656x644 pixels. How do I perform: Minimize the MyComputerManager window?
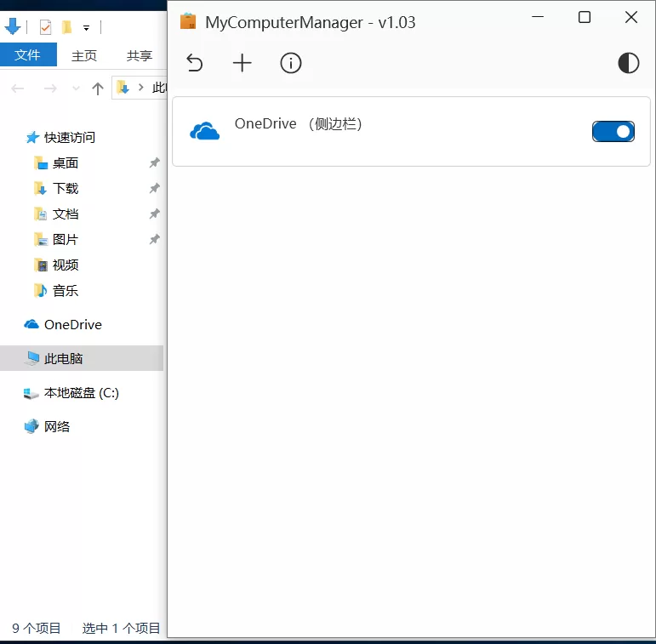coord(538,17)
